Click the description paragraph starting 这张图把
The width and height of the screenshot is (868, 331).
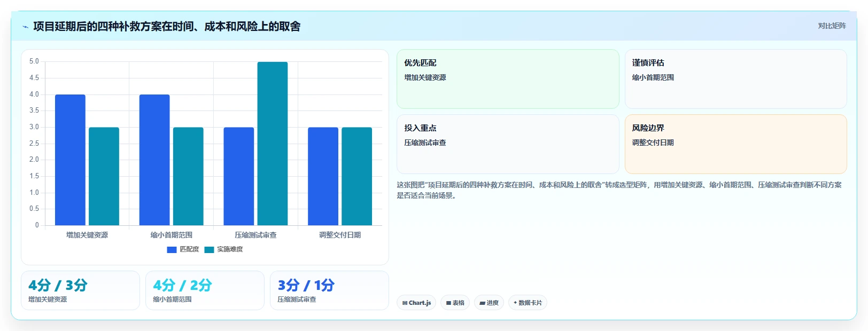point(619,190)
